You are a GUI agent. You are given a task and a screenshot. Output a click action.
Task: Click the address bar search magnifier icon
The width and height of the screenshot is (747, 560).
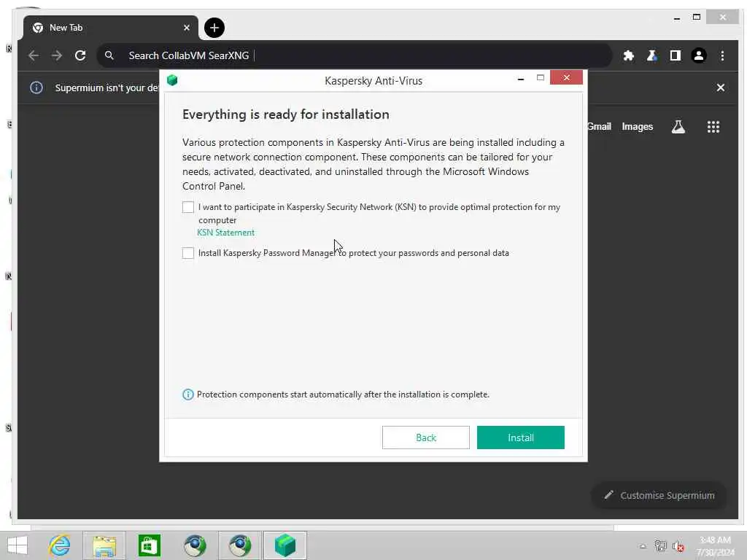[x=109, y=55]
